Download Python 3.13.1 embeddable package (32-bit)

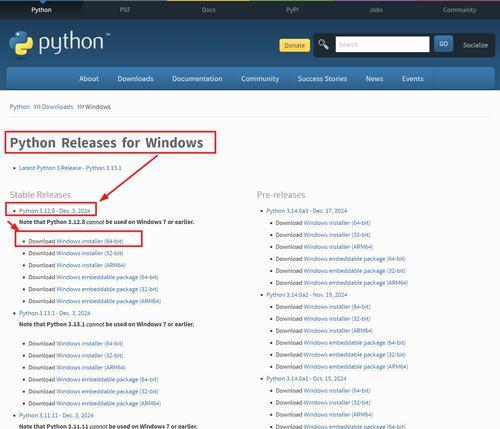click(107, 391)
